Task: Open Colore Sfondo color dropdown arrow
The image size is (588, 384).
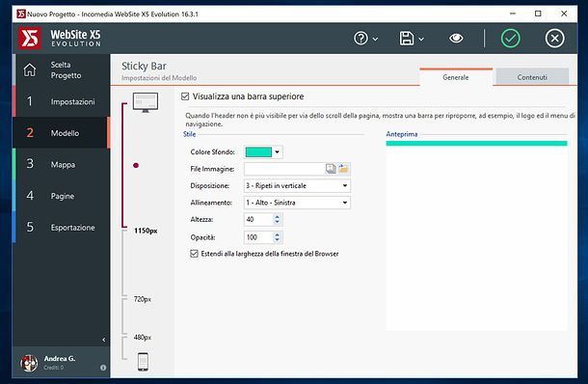Action: coord(277,152)
